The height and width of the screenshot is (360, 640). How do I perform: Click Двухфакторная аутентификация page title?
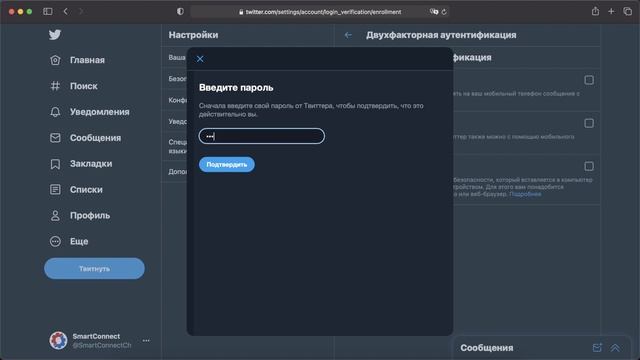pyautogui.click(x=441, y=35)
